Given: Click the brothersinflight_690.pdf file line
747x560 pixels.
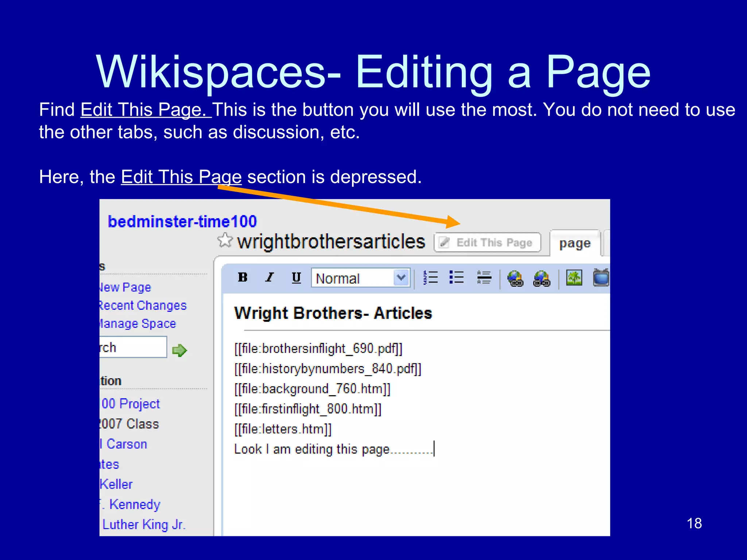Looking at the screenshot, I should tap(318, 349).
